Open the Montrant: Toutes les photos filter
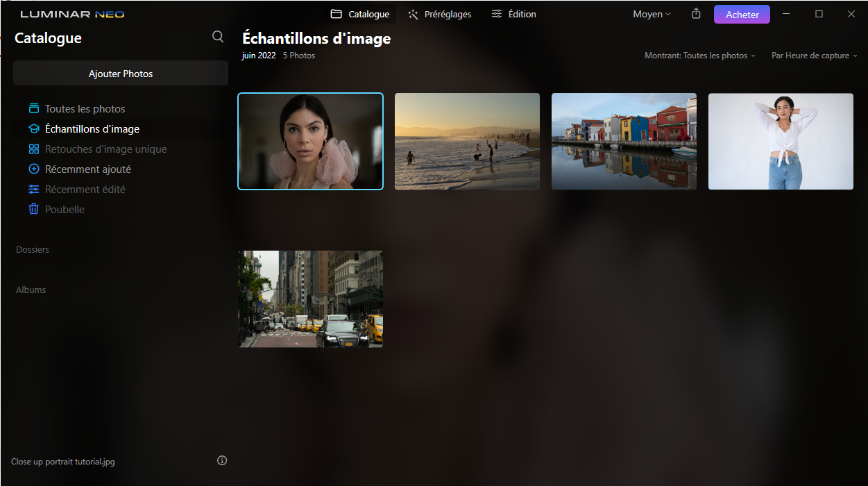Screen dimensions: 868x486 point(700,56)
